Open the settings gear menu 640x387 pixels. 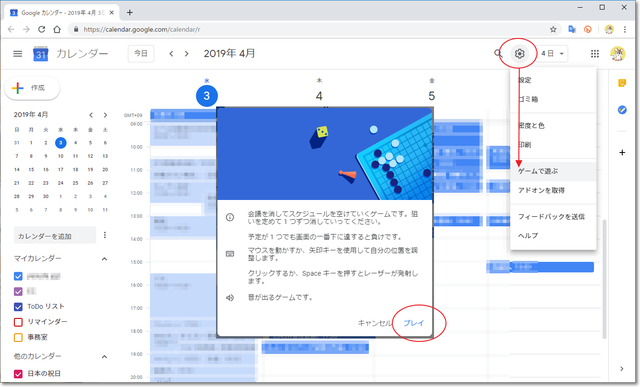pos(519,53)
